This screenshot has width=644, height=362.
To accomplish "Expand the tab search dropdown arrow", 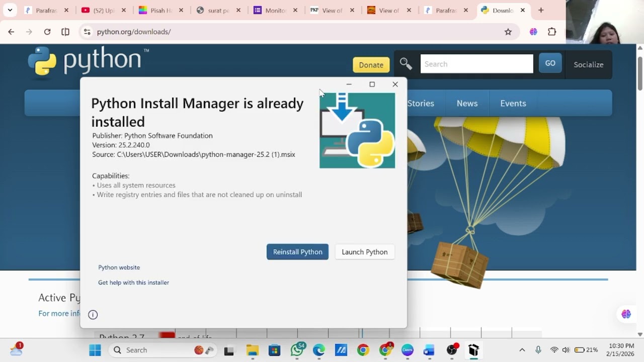I will click(x=10, y=10).
